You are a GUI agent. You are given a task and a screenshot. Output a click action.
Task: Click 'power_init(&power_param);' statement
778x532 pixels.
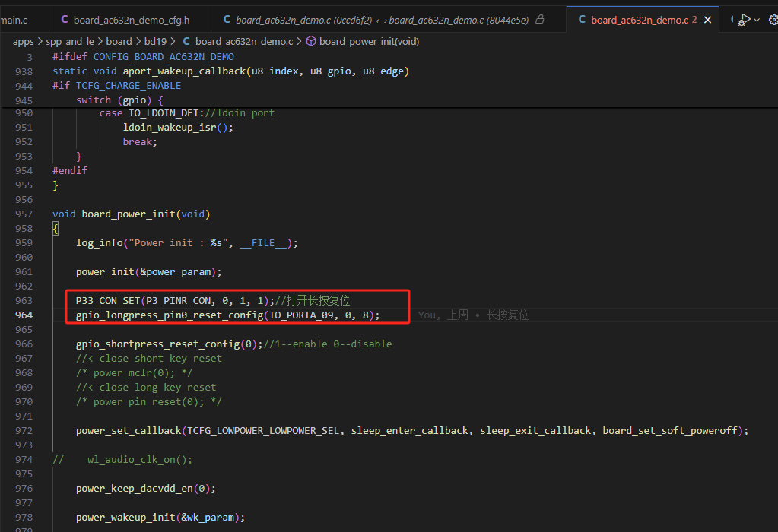point(149,271)
